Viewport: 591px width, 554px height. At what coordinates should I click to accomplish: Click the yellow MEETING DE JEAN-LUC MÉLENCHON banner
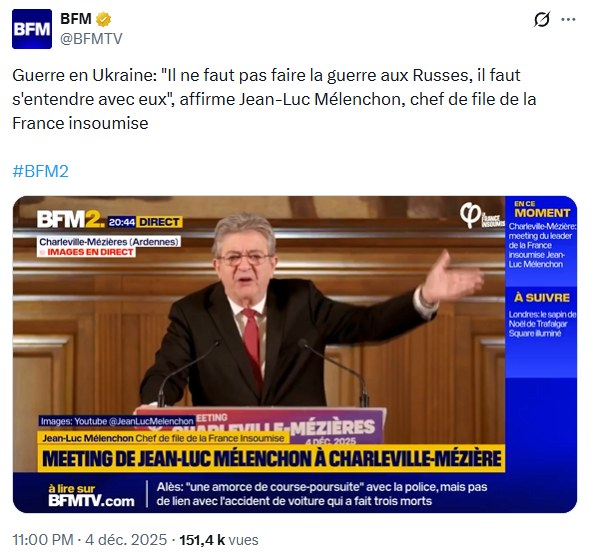point(271,459)
